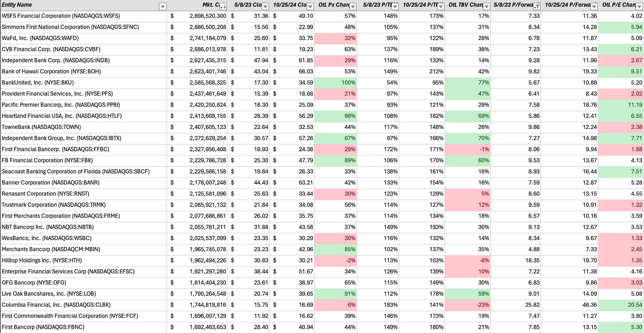This screenshot has height=333, width=644.
Task: Select Trustmark Corporation cell
Action: coord(84,205)
